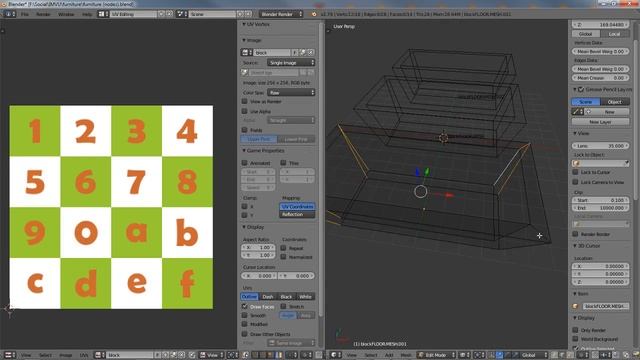Click the grease pencil brush icon beside New
Image resolution: width=640 pixels, height=360 pixels.
[577, 112]
